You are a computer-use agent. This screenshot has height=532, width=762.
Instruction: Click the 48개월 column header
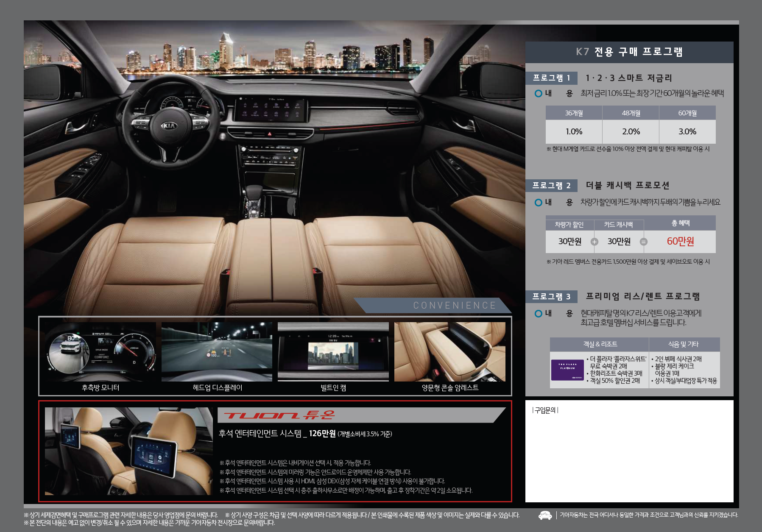tap(631, 113)
